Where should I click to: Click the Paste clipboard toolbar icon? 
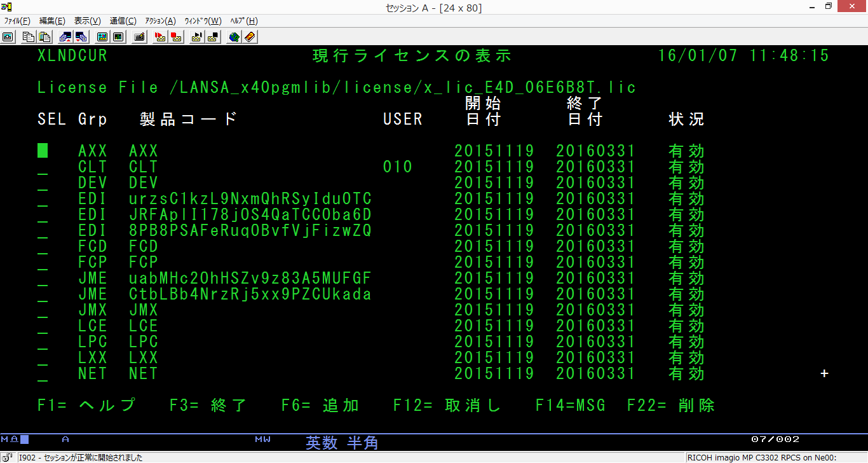click(x=44, y=37)
